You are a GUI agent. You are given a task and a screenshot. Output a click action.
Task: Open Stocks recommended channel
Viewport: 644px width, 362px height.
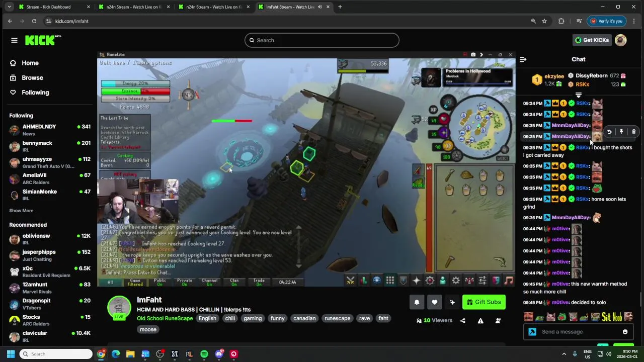click(x=49, y=320)
